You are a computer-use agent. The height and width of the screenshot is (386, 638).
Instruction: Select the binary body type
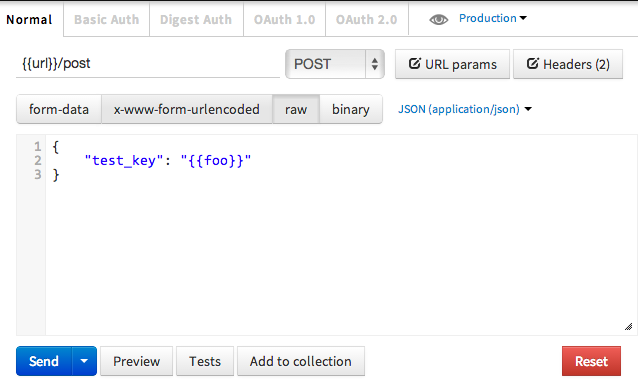click(x=351, y=109)
